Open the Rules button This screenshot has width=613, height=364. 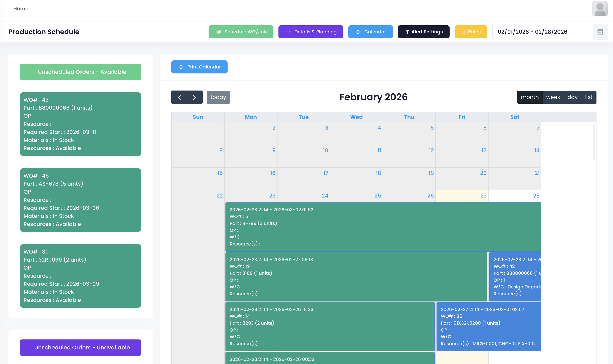[x=471, y=32]
